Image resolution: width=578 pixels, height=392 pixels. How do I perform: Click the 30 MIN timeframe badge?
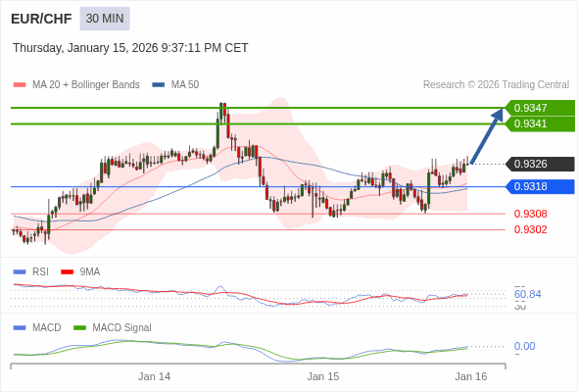105,19
